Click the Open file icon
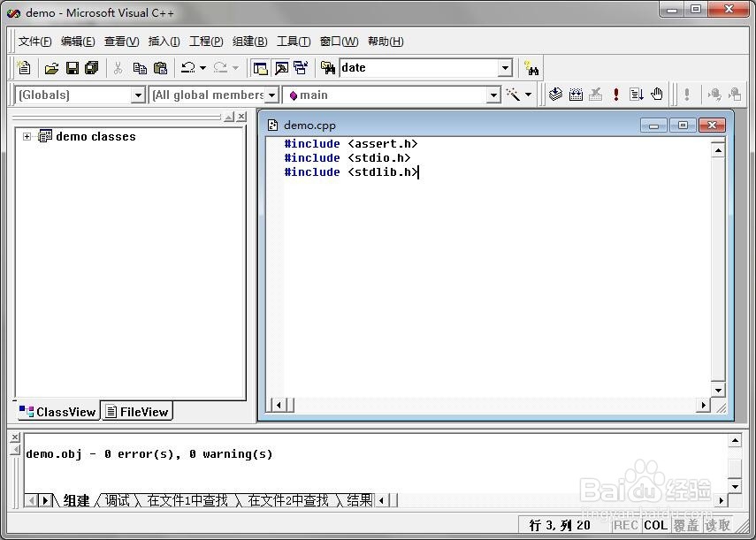The height and width of the screenshot is (540, 756). tap(51, 68)
